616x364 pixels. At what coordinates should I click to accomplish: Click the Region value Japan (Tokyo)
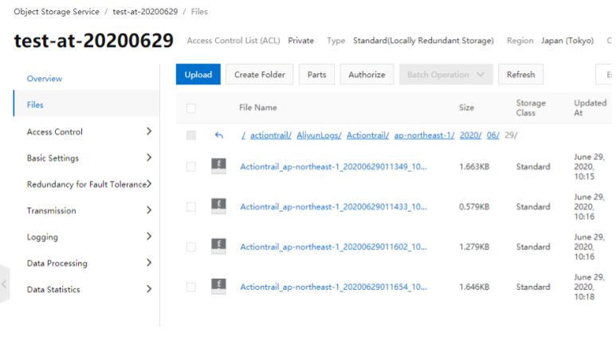tap(567, 41)
